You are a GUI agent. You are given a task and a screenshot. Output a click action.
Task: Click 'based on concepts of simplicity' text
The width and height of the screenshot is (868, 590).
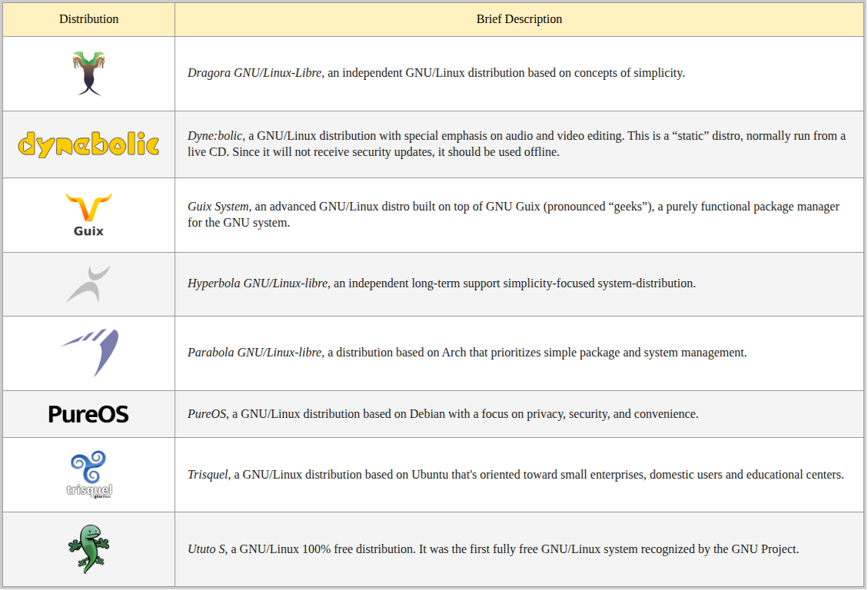pyautogui.click(x=606, y=73)
